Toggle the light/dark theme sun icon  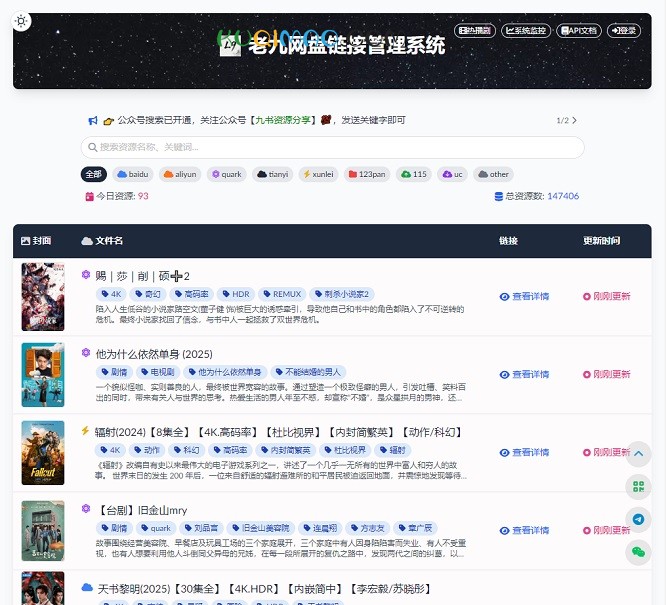[x=21, y=21]
